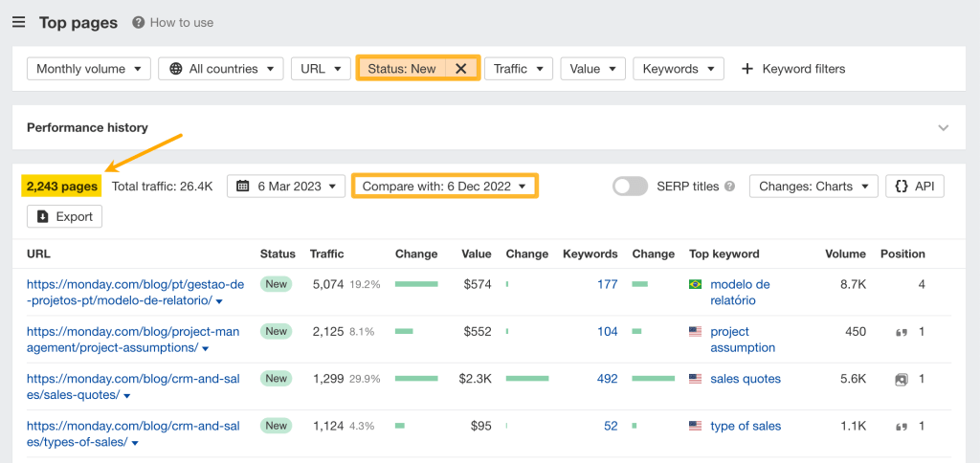
Task: Sort by the Traffic column header
Action: coord(326,254)
